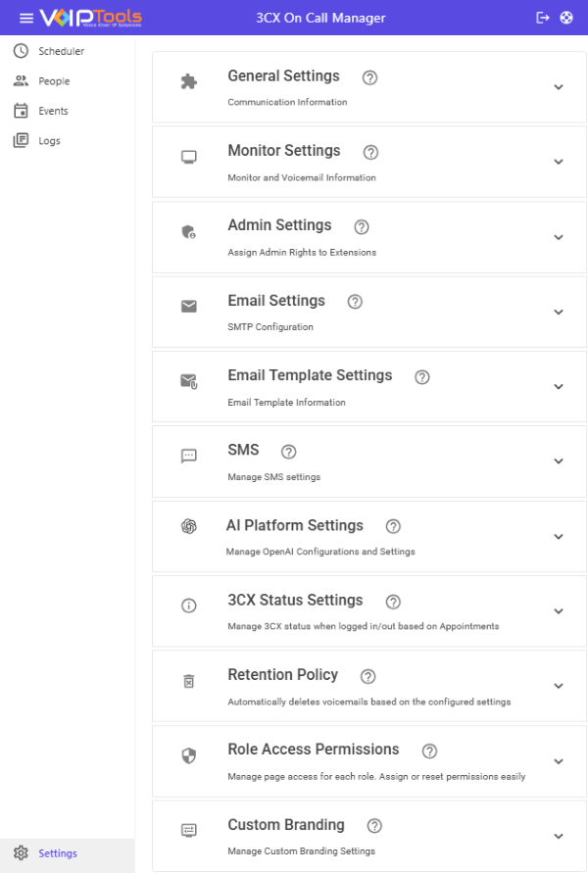Viewport: 588px width, 873px height.
Task: Go to the People page
Action: click(54, 81)
